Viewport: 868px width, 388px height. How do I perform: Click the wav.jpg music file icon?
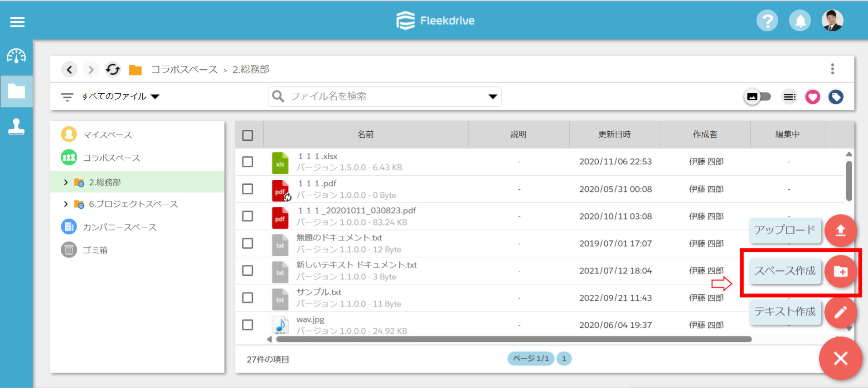click(x=280, y=325)
